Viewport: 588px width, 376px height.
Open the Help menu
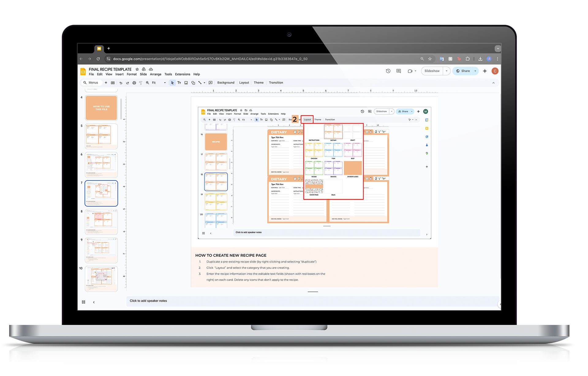[197, 74]
